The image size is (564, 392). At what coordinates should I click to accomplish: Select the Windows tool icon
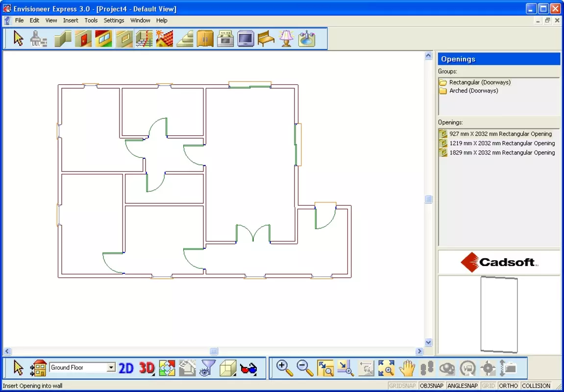[x=103, y=39]
